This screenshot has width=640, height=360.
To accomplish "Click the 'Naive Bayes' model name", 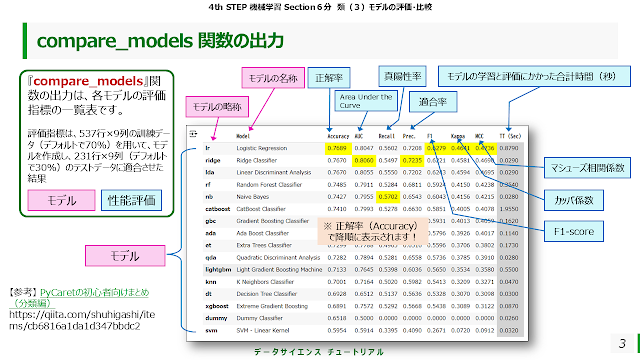I will (x=253, y=197).
